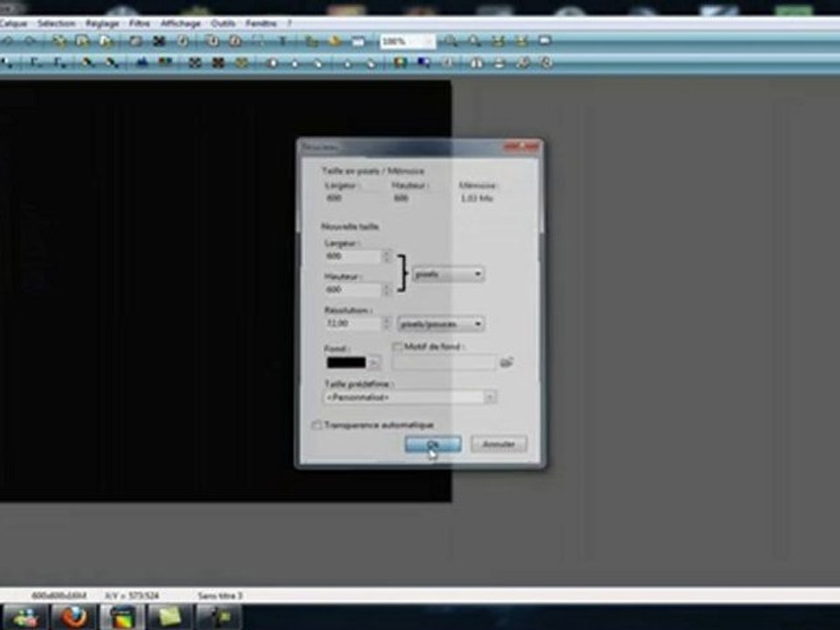Click the Ok button in the dialog
840x630 pixels.
click(433, 444)
